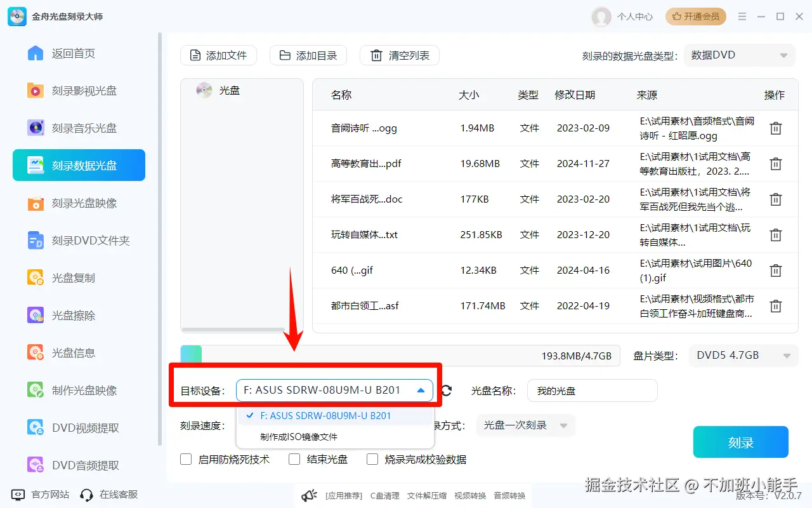Start burning with 刻录 button
This screenshot has width=812, height=508.
pyautogui.click(x=741, y=442)
